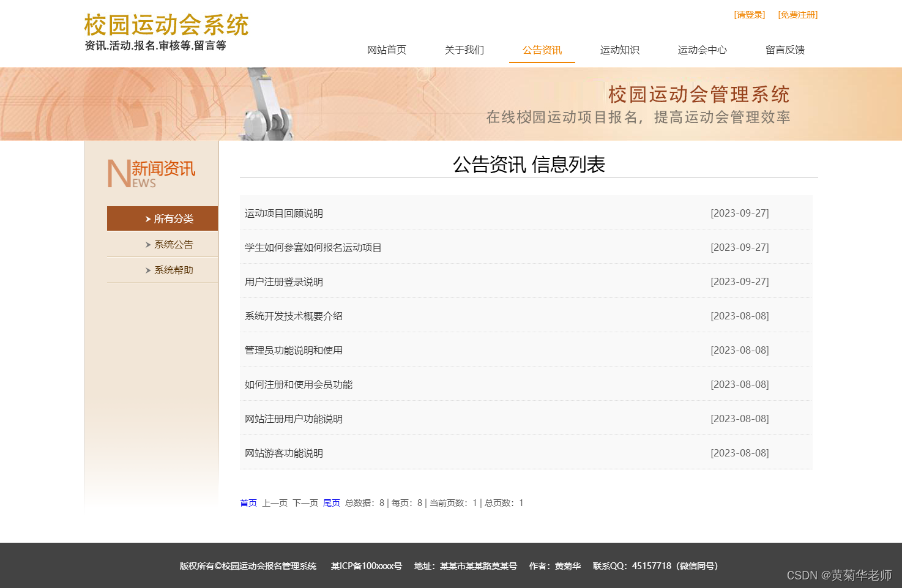Click the 公告资讯 信息列表 heading
The width and height of the screenshot is (902, 588).
pyautogui.click(x=529, y=165)
